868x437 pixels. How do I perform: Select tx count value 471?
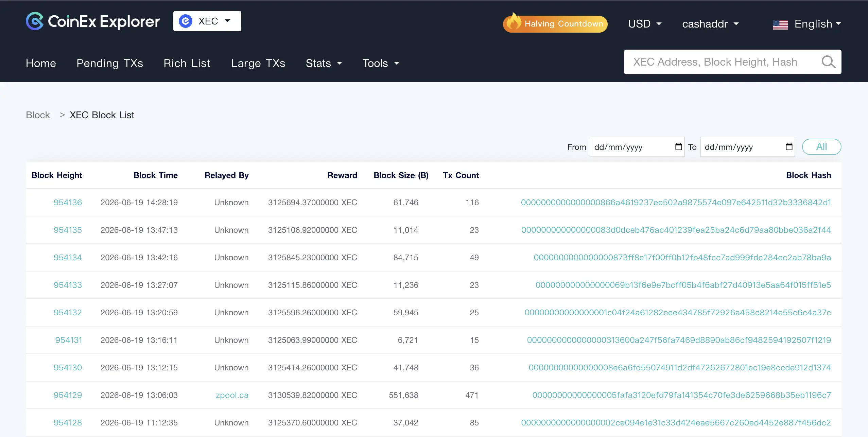pos(472,395)
